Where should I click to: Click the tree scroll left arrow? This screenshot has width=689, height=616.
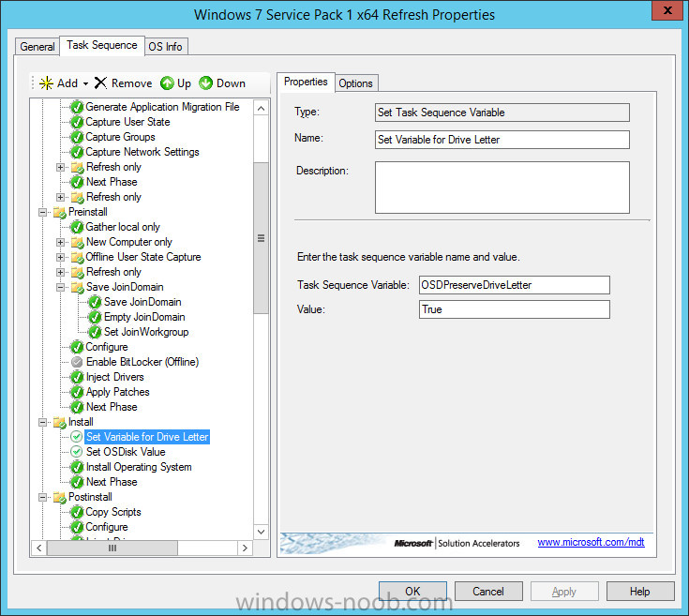(x=39, y=548)
